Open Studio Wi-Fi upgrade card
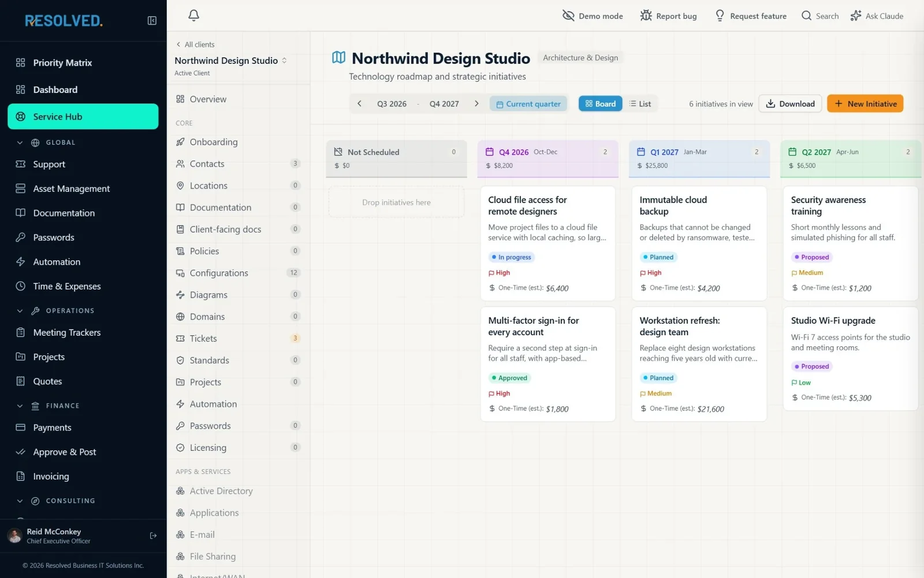The width and height of the screenshot is (924, 578). click(x=850, y=359)
